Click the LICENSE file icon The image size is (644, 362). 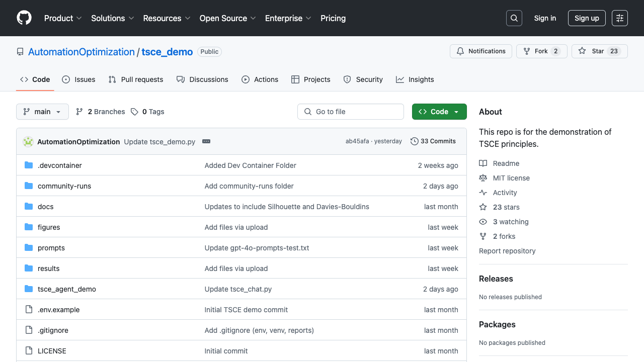pos(29,351)
